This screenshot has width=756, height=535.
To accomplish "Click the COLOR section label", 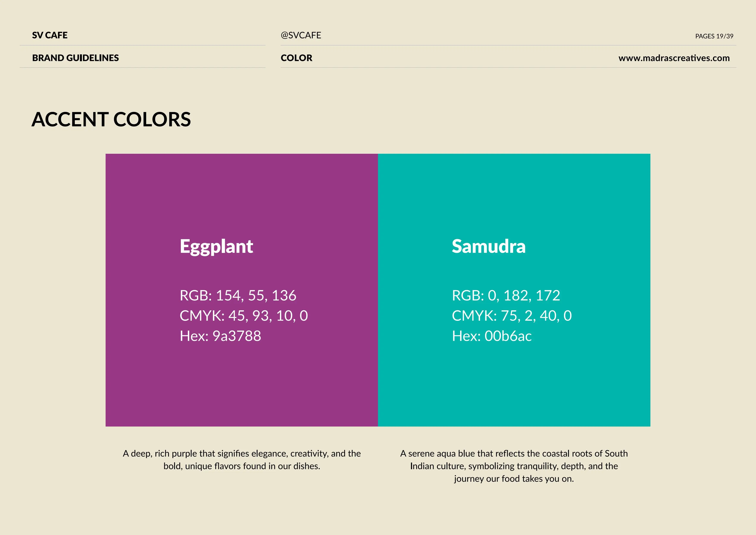I will [x=296, y=58].
